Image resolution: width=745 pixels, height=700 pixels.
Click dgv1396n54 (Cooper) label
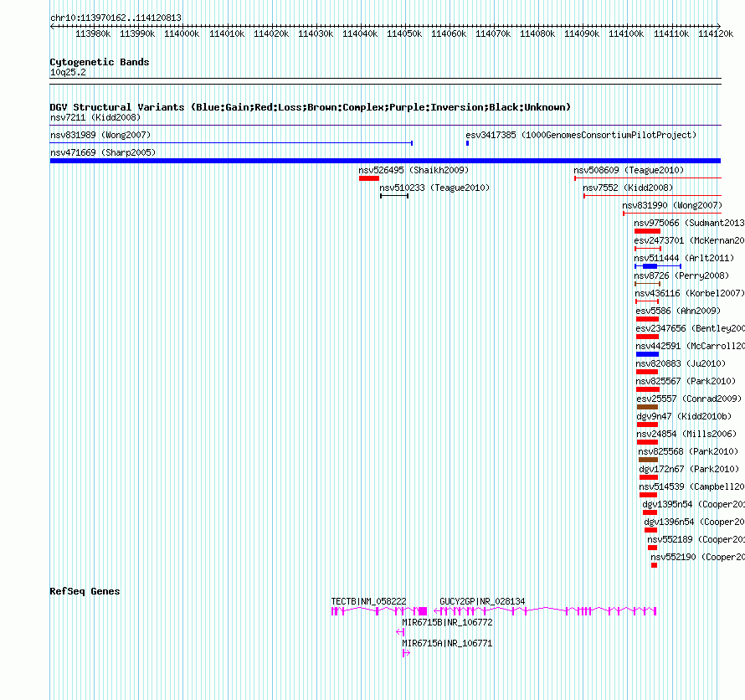coord(694,522)
